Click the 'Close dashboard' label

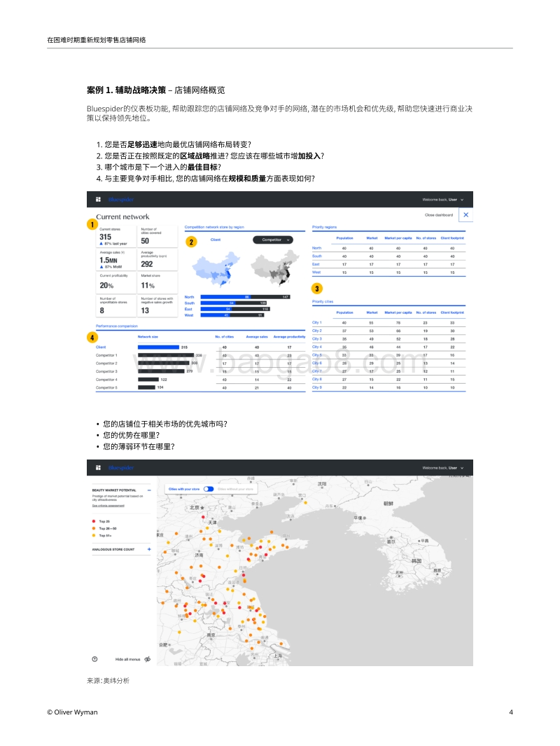[x=439, y=215]
